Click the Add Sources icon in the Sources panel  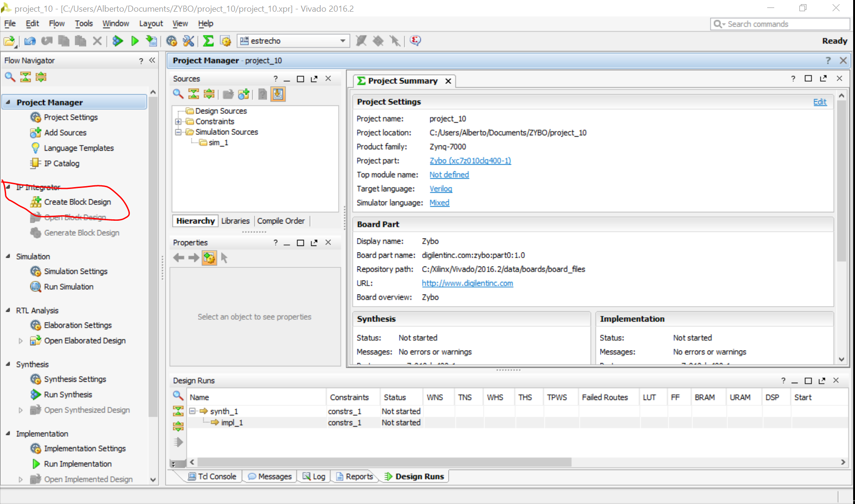click(243, 94)
